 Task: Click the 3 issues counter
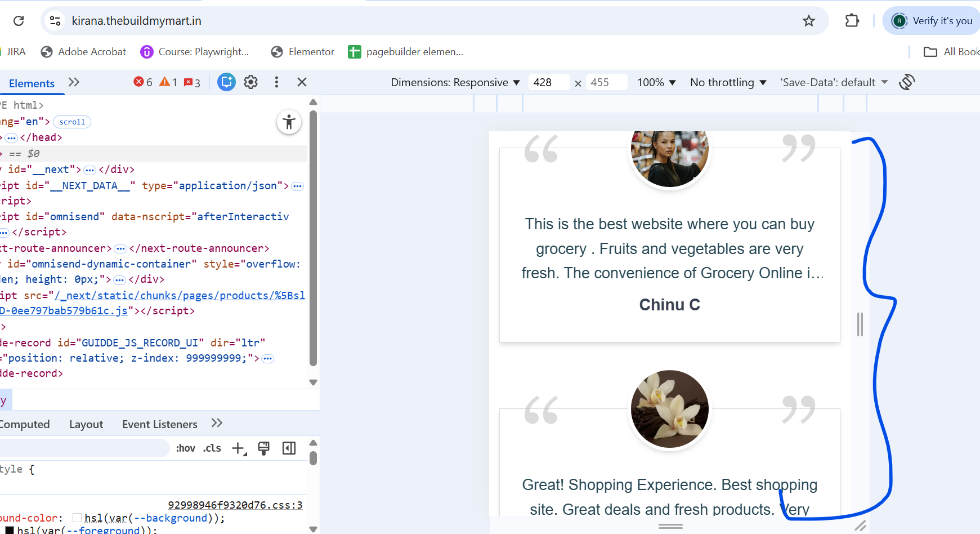[193, 83]
